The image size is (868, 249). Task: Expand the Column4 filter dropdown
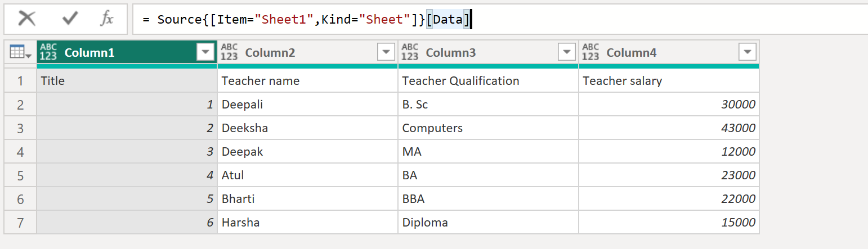(747, 52)
